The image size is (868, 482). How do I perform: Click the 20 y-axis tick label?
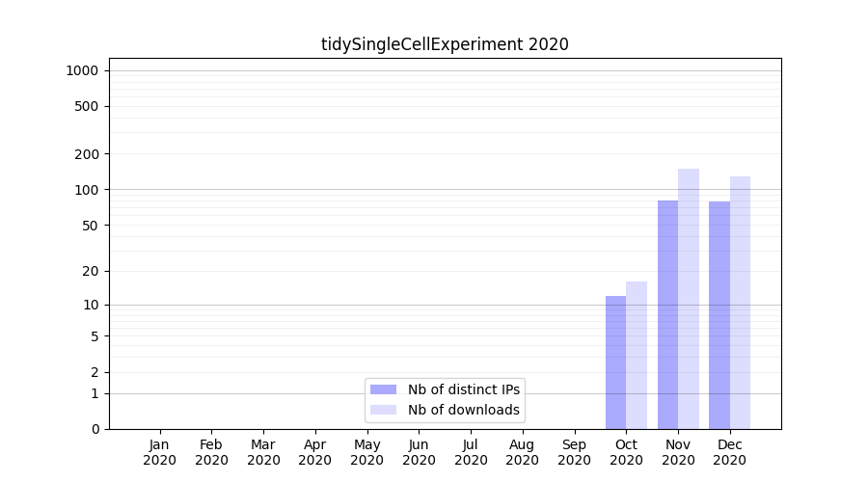pos(91,271)
